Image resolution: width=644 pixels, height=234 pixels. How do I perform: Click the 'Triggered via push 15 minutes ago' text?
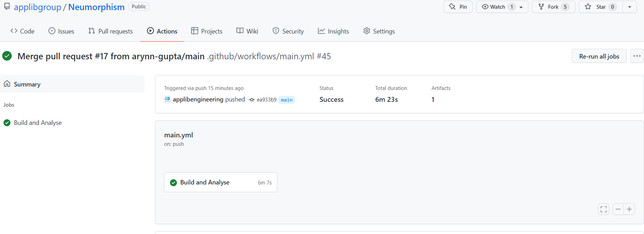[204, 88]
